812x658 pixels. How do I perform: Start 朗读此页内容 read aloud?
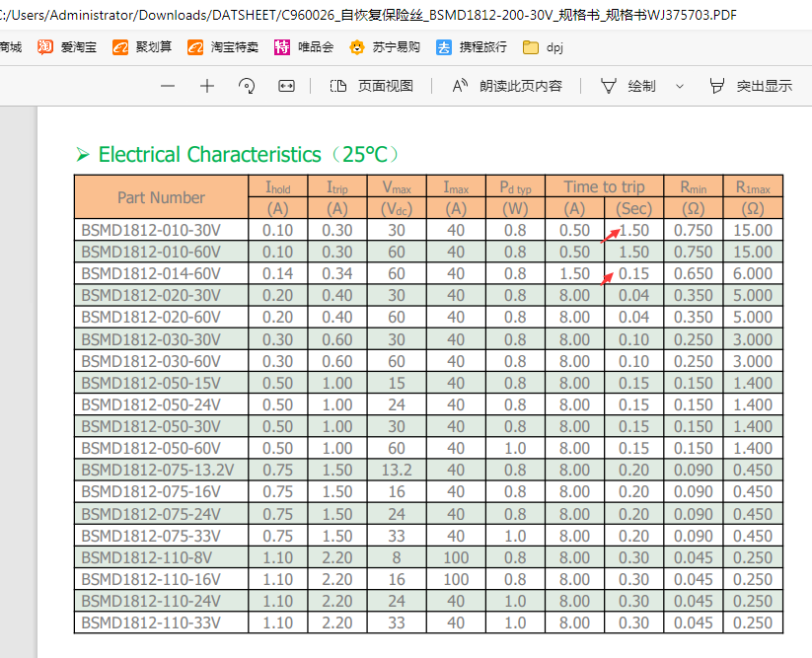(x=507, y=86)
